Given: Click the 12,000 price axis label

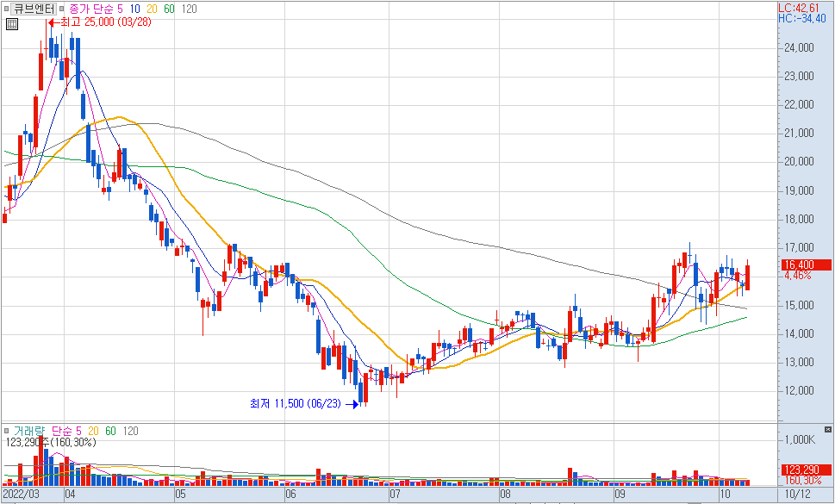Looking at the screenshot, I should pyautogui.click(x=799, y=391).
